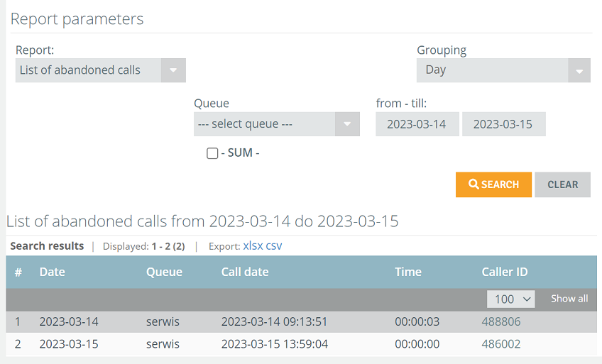The image size is (602, 364).
Task: Click the Show all link
Action: coord(569,299)
